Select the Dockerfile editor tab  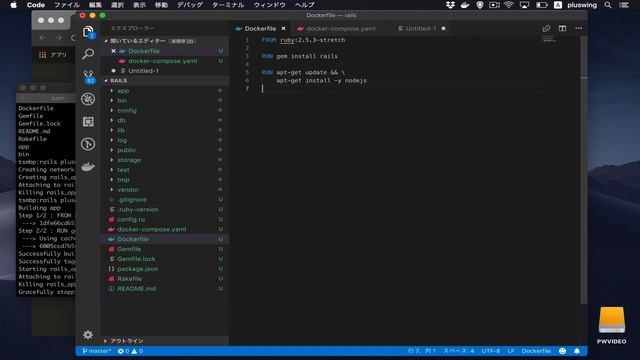(x=260, y=29)
